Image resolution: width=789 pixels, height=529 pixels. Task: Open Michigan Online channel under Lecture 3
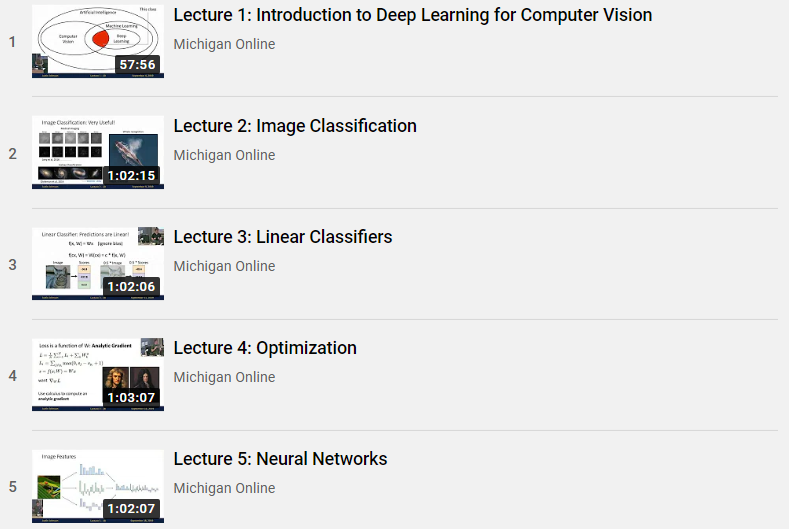(x=224, y=266)
